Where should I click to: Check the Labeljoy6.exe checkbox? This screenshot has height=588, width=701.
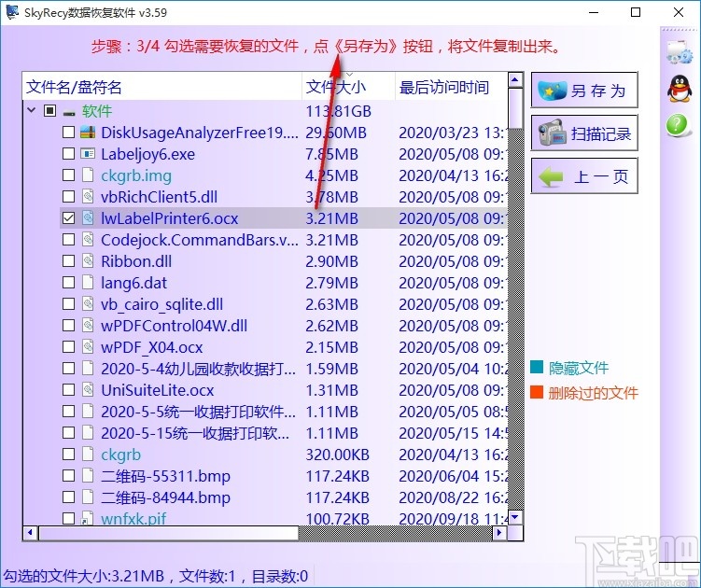(68, 154)
